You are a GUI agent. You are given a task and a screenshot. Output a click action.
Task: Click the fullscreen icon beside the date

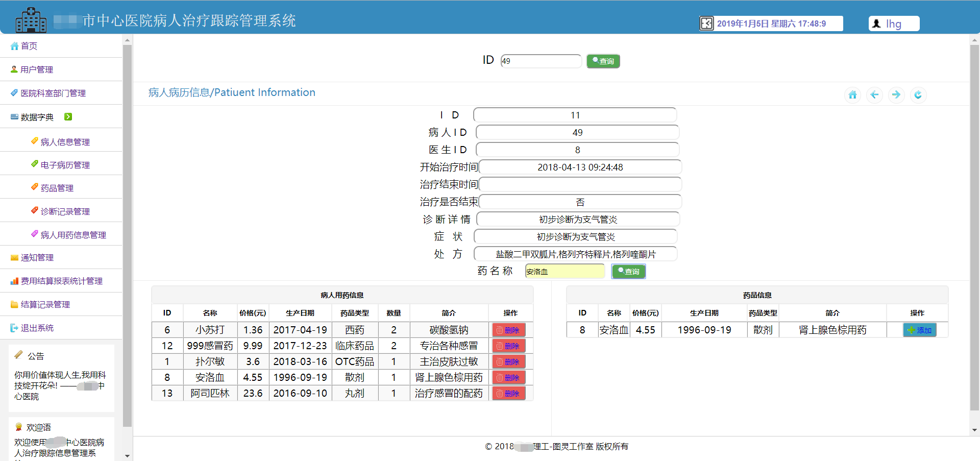(706, 23)
